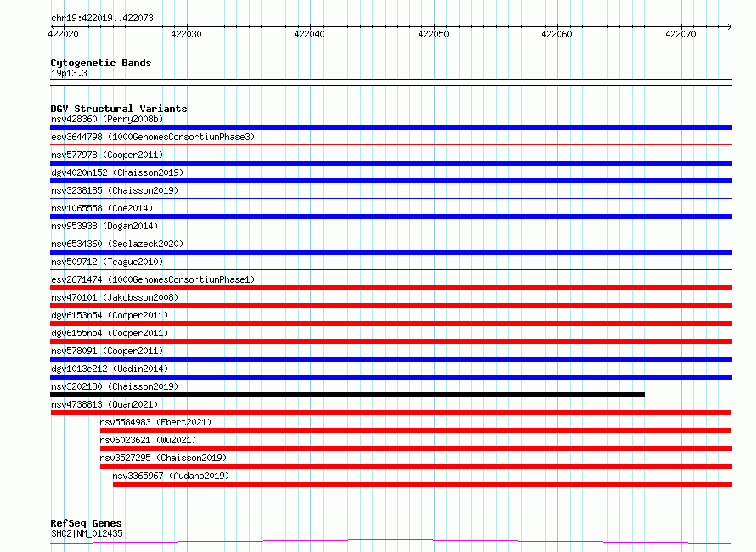Viewport: 756px width, 552px height.
Task: Click the red bar below nsv4738813
Action: click(x=391, y=413)
